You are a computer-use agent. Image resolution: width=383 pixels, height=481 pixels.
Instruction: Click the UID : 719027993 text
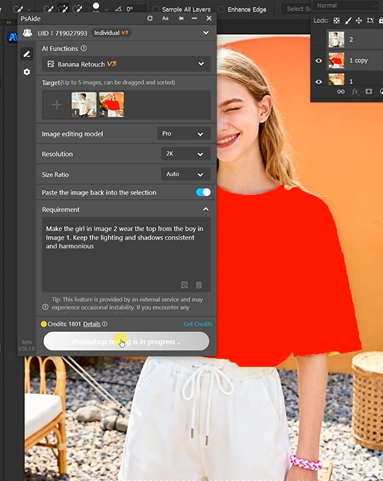[x=62, y=33]
